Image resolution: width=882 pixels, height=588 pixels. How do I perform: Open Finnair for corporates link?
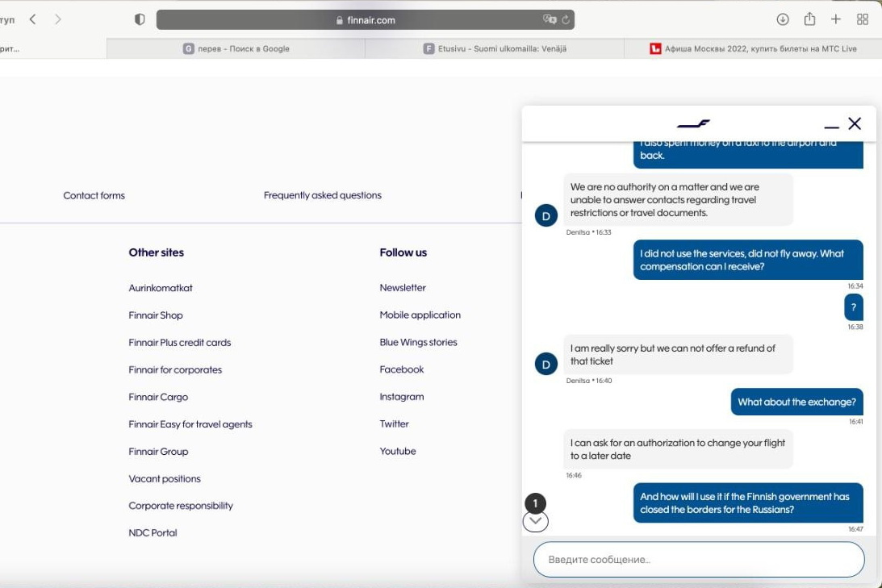(175, 370)
